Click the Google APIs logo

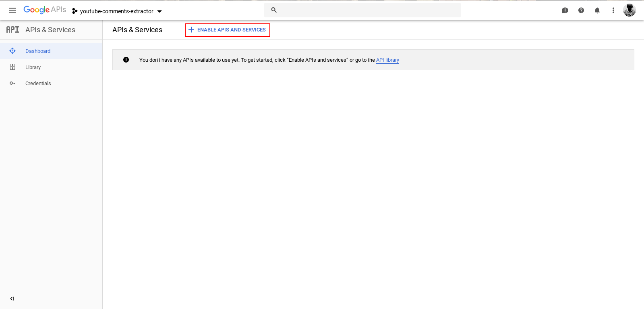tap(44, 10)
